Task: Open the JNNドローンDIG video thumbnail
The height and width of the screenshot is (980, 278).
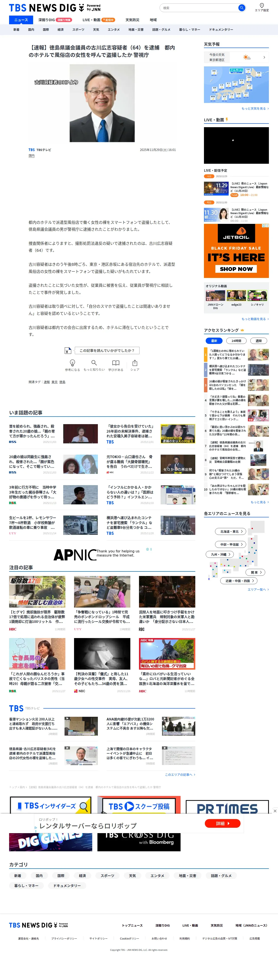Action: tap(215, 296)
